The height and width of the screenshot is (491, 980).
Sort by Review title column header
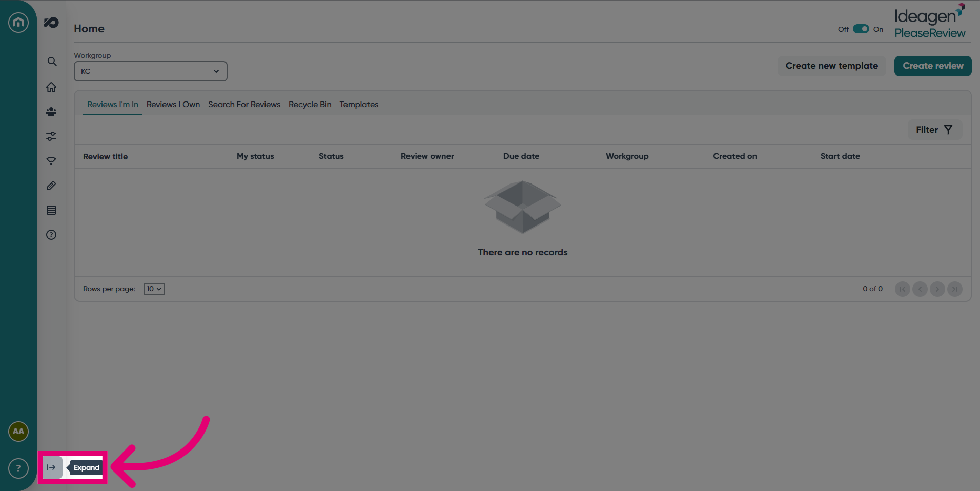coord(106,157)
